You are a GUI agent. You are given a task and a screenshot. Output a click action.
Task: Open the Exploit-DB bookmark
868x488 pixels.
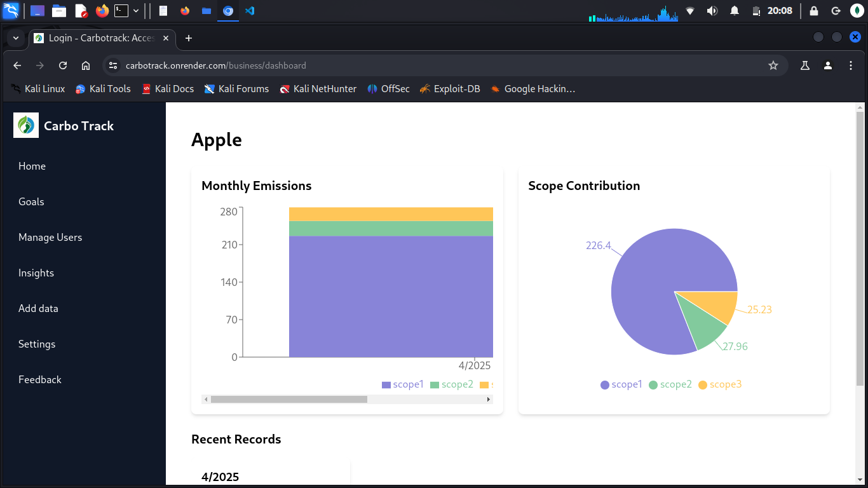point(450,89)
